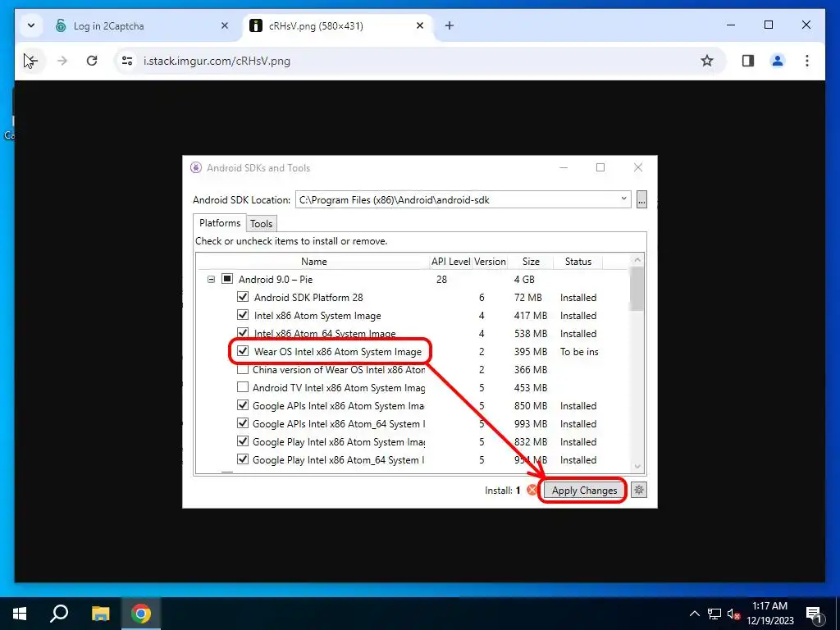The height and width of the screenshot is (630, 840).
Task: Open a new Chrome tab
Action: pyautogui.click(x=450, y=25)
